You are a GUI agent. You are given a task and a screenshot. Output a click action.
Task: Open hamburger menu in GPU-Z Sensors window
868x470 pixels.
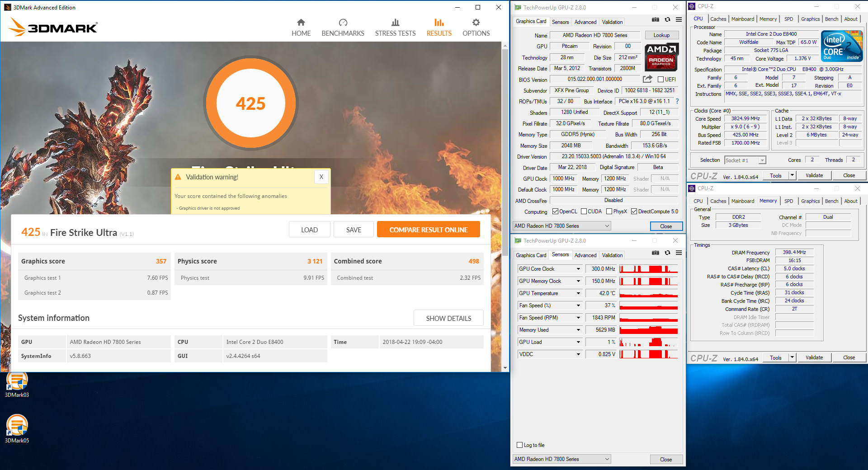click(679, 253)
